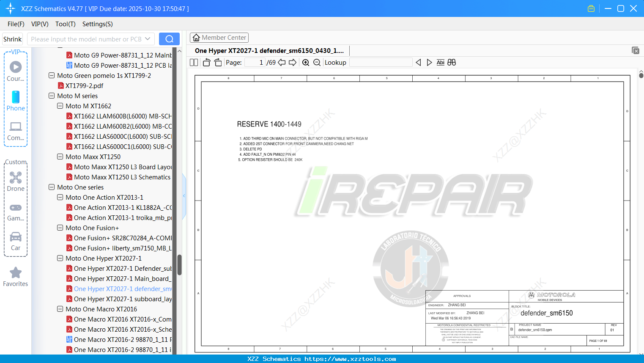Click inside the Lookup search field
This screenshot has height=363, width=644.
tap(381, 62)
